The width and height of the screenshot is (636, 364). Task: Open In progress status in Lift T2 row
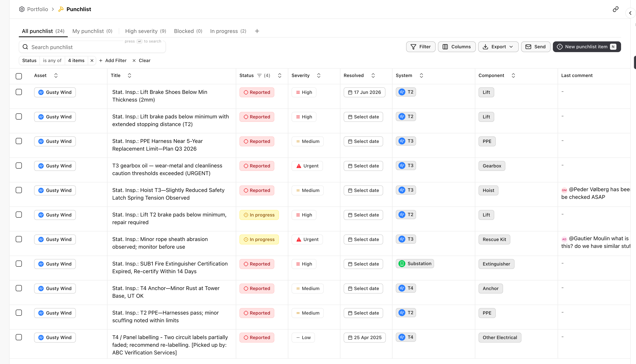coord(259,215)
